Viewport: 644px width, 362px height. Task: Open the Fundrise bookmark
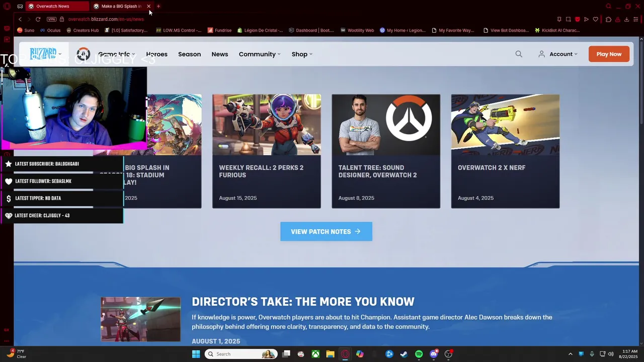(x=219, y=30)
